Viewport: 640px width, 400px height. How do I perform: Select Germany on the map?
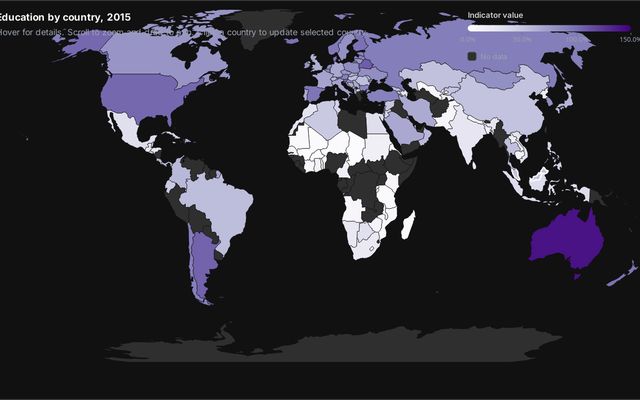tap(338, 70)
